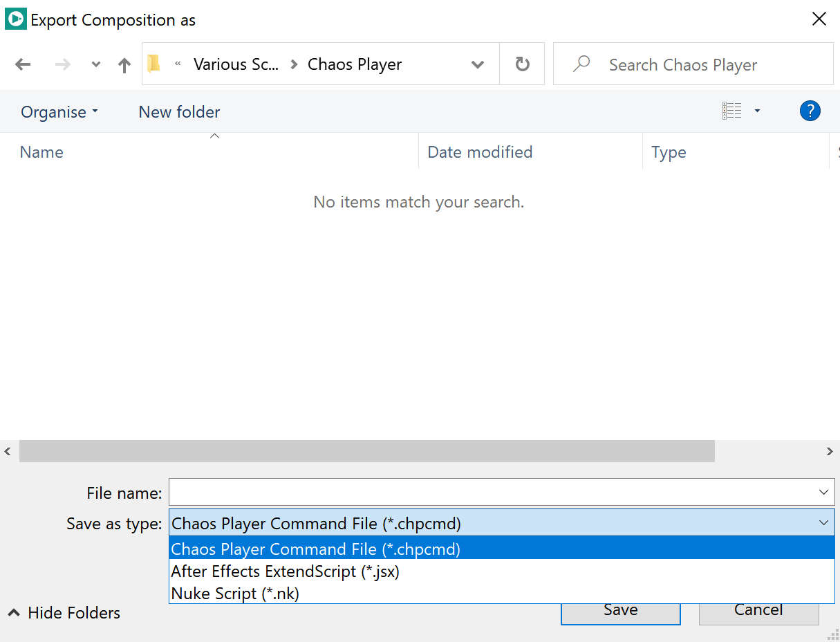Click Hide Folders to collapse the browser
840x642 pixels.
64,613
